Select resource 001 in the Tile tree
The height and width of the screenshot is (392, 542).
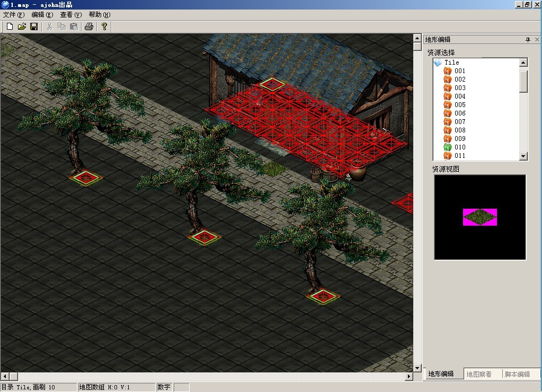(460, 71)
